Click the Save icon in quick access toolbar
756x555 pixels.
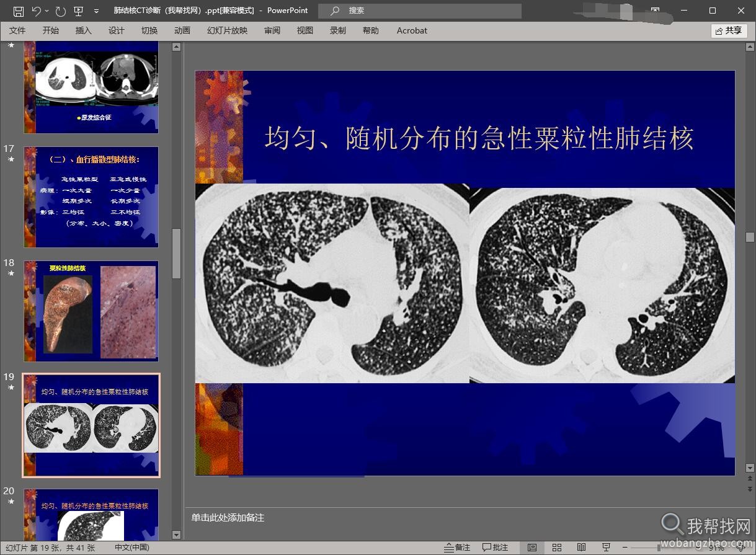click(x=18, y=11)
